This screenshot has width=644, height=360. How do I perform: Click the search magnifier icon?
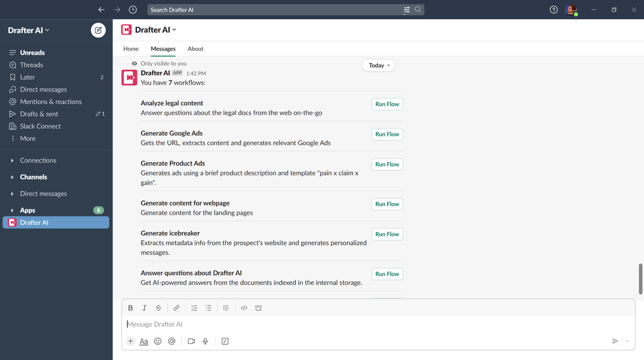(x=418, y=10)
